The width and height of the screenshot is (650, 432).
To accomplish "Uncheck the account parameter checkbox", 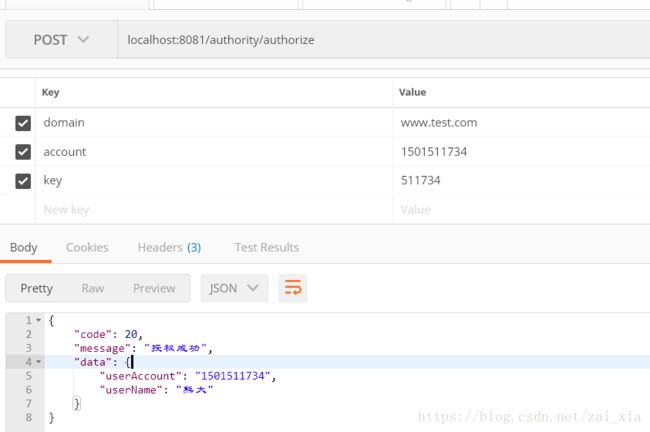I will coord(23,152).
